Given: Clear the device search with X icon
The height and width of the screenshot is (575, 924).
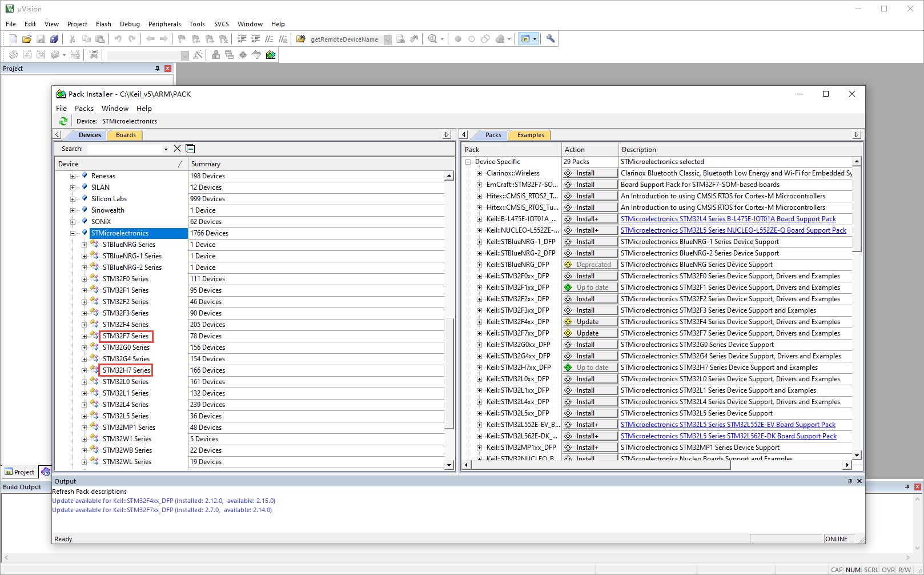Looking at the screenshot, I should click(177, 149).
